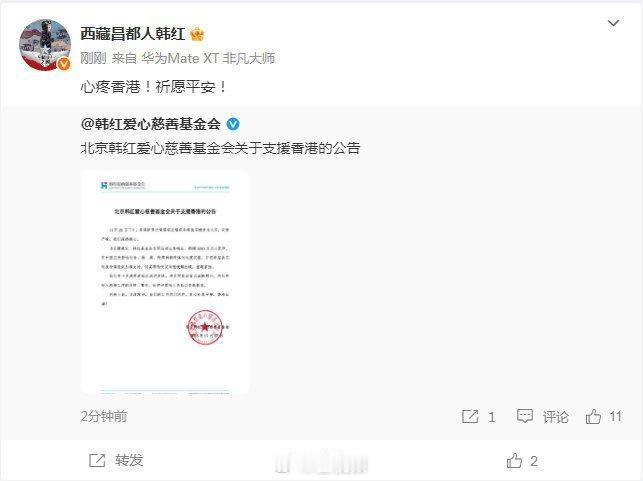Click the 转发 repost button label

129,460
